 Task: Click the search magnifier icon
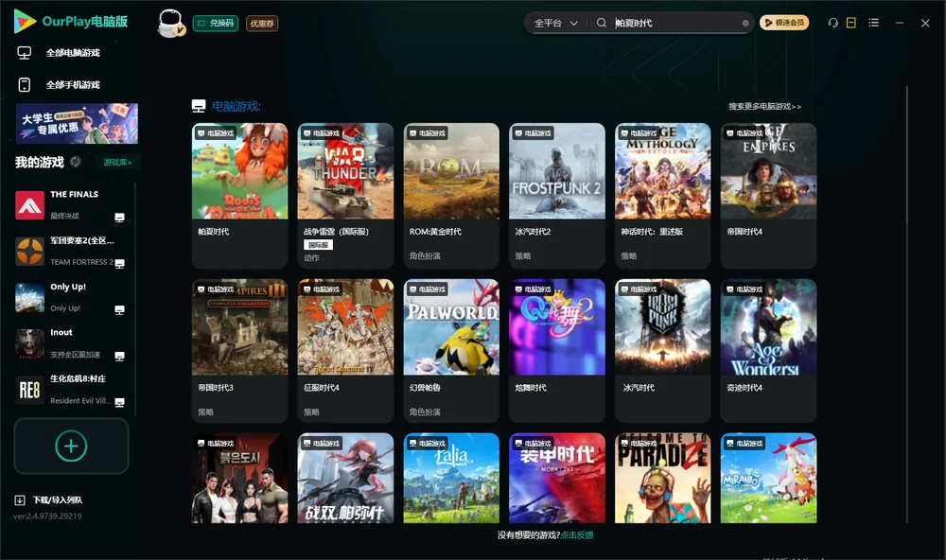[601, 23]
